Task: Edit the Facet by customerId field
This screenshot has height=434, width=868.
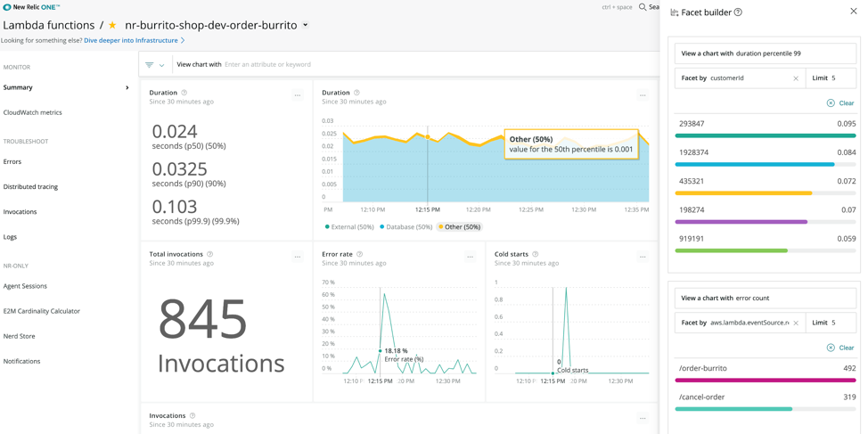Action: point(740,78)
